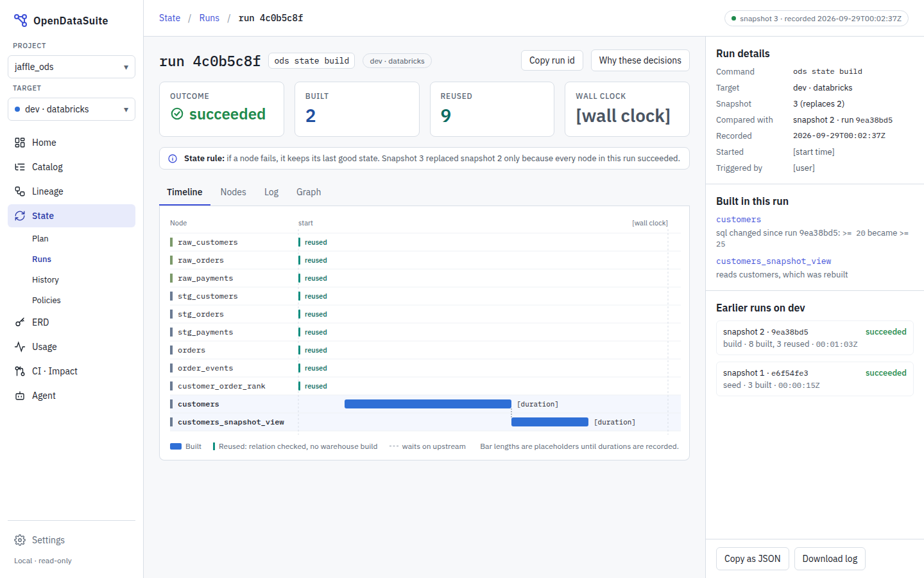Click the Copy run id button
The image size is (924, 578).
click(552, 60)
